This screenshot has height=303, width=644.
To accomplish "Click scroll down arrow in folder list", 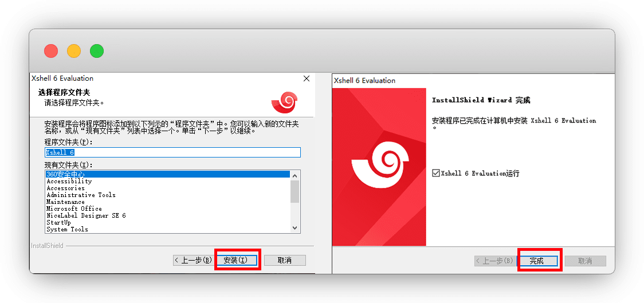I will click(x=295, y=228).
